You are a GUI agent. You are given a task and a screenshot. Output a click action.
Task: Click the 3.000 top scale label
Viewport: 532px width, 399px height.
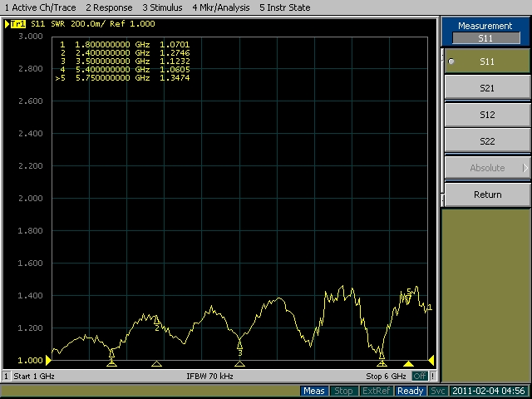pyautogui.click(x=31, y=37)
